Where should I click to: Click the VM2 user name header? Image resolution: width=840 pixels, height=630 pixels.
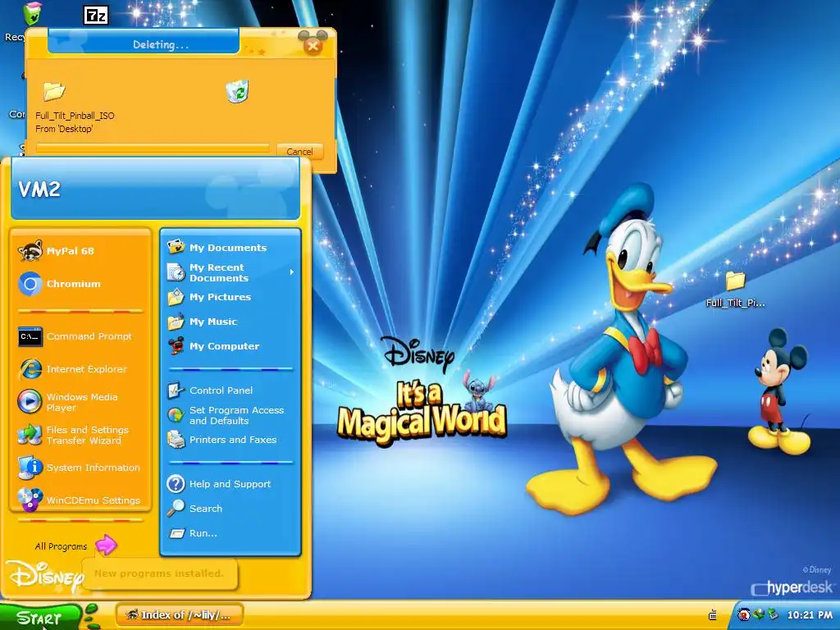coord(39,189)
